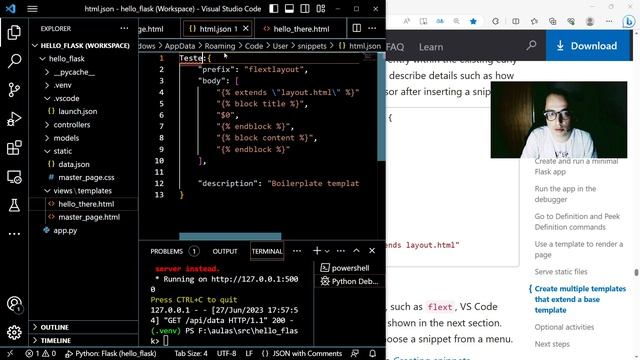Select the powershell terminal instance

(x=349, y=268)
